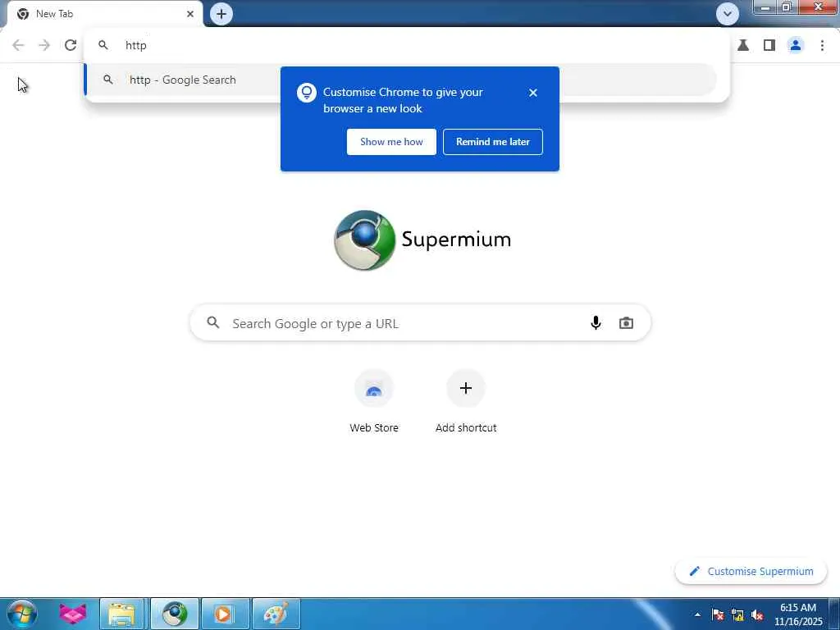840x630 pixels.
Task: Click the search magnifier in the address bar
Action: (x=103, y=46)
